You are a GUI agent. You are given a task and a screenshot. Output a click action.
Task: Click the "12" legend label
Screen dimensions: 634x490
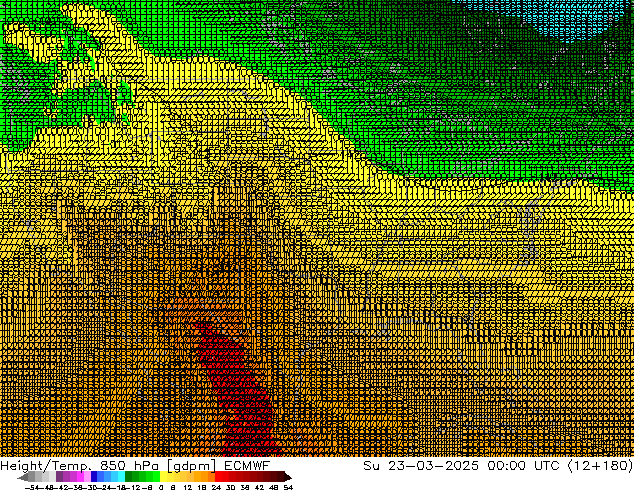(188, 487)
